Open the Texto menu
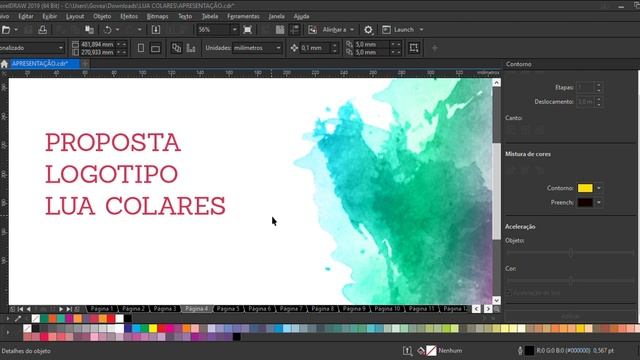The width and height of the screenshot is (640, 360). tap(185, 16)
